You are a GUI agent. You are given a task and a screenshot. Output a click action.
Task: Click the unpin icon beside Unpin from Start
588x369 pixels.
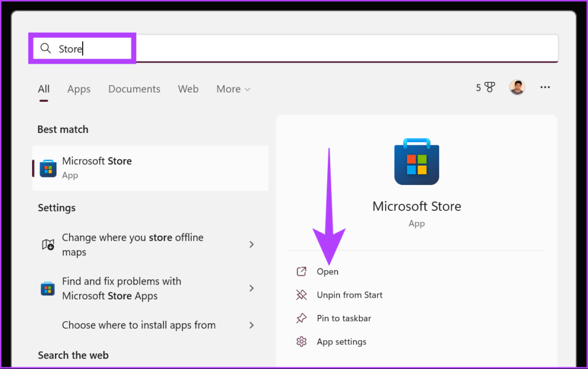pyautogui.click(x=301, y=295)
